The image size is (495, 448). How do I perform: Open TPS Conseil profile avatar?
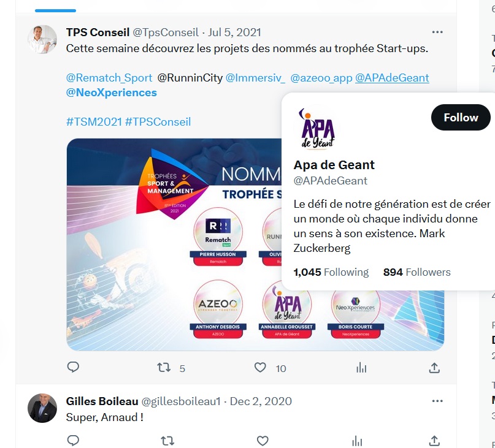[x=42, y=39]
